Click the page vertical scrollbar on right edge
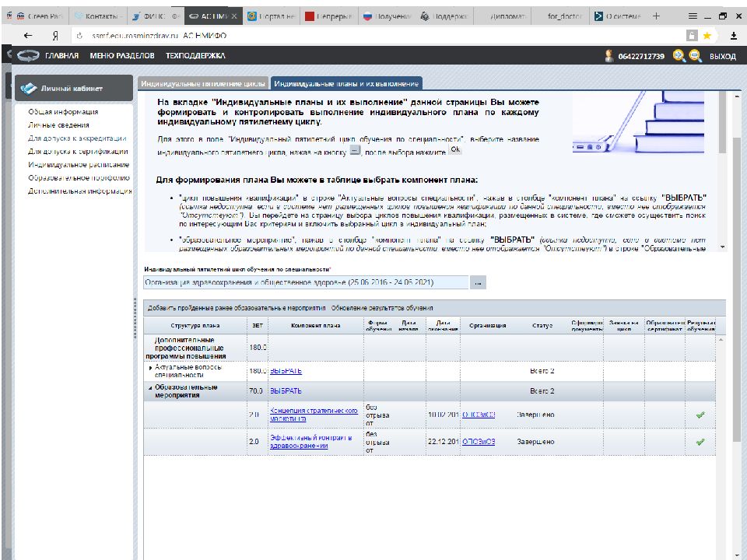747x560 pixels. click(x=737, y=290)
